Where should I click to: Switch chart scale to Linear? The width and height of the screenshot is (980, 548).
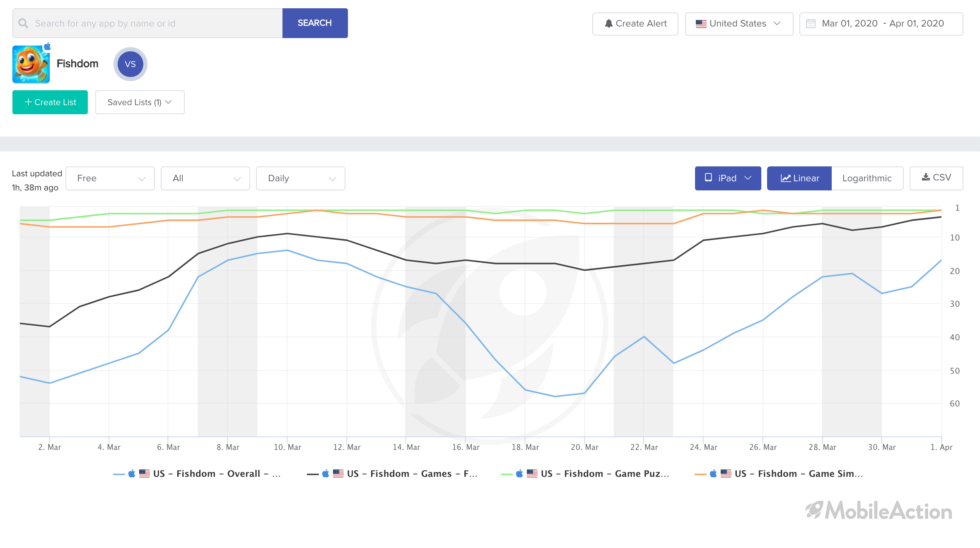799,178
